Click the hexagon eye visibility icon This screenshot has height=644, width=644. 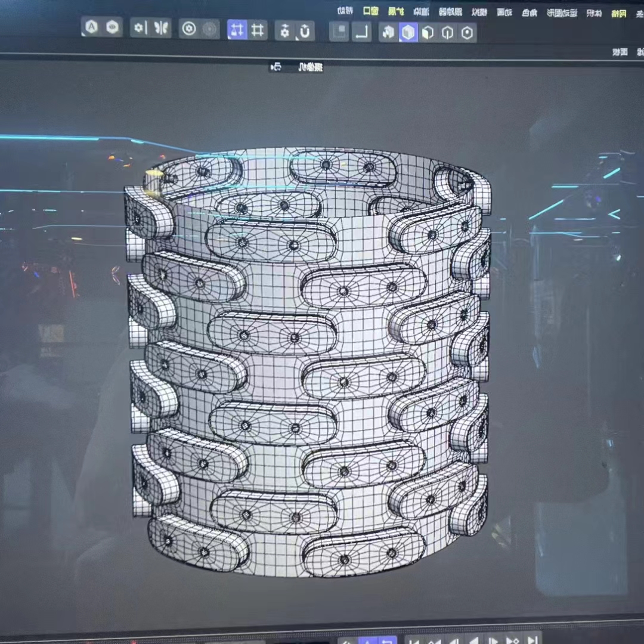(x=112, y=27)
